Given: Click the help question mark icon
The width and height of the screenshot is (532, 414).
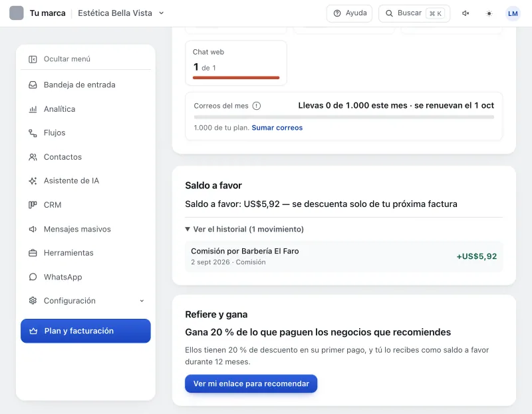Looking at the screenshot, I should (337, 13).
